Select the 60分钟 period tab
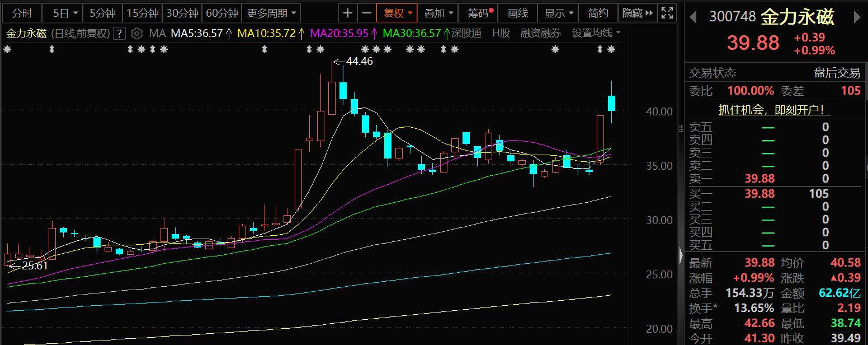The height and width of the screenshot is (345, 868). (221, 13)
